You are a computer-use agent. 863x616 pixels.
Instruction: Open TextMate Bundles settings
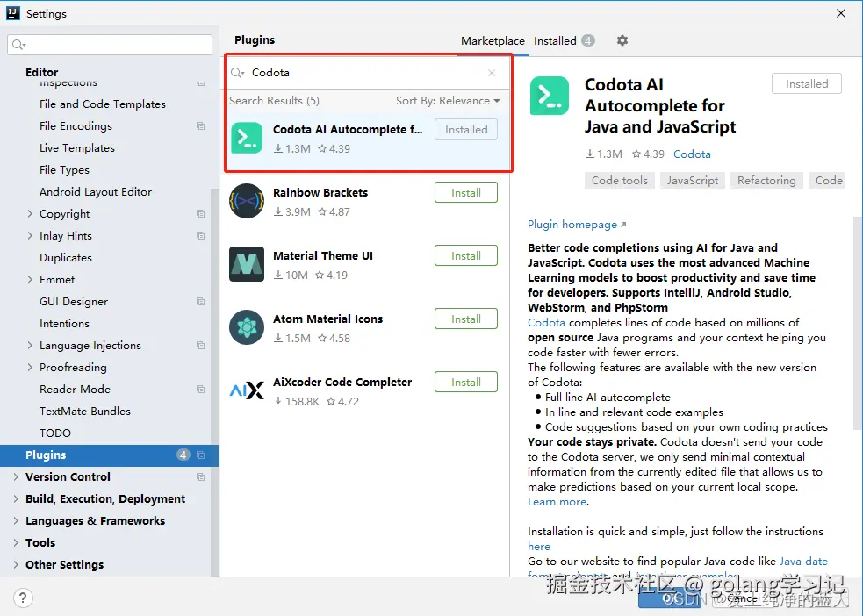[85, 411]
